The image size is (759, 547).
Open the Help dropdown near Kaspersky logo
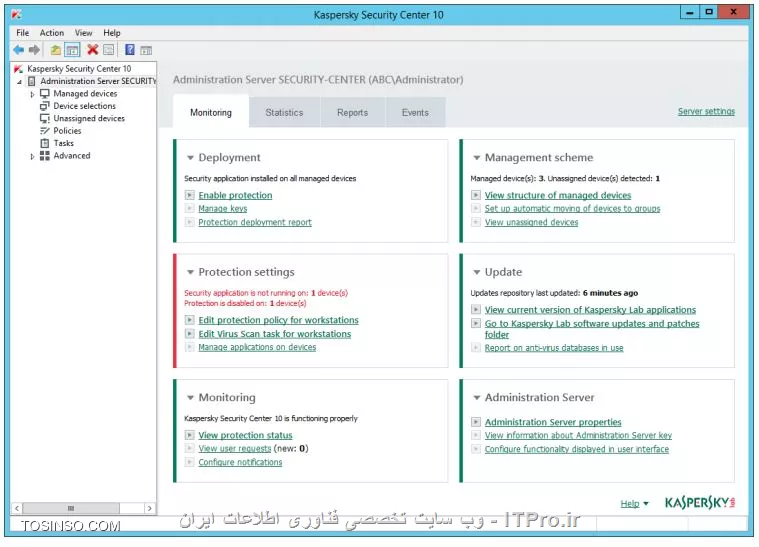634,504
